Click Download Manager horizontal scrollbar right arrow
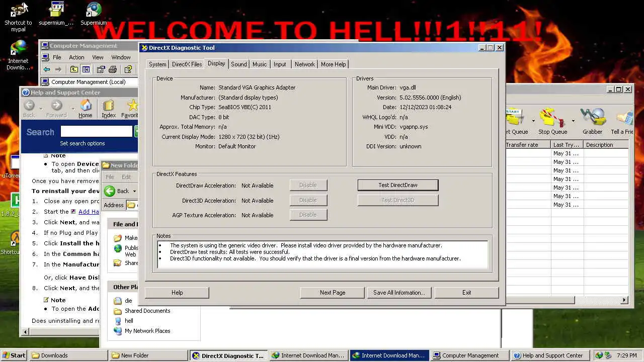The width and height of the screenshot is (644, 362). click(624, 300)
